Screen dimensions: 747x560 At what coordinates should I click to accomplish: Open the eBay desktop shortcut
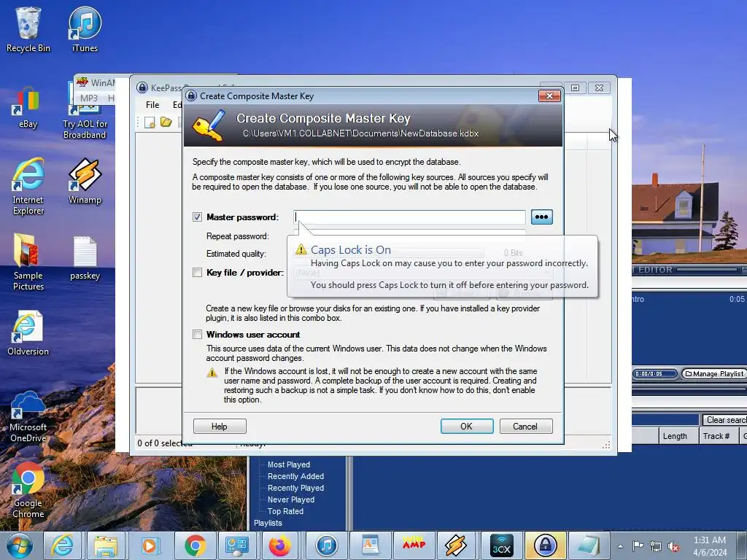point(28,107)
